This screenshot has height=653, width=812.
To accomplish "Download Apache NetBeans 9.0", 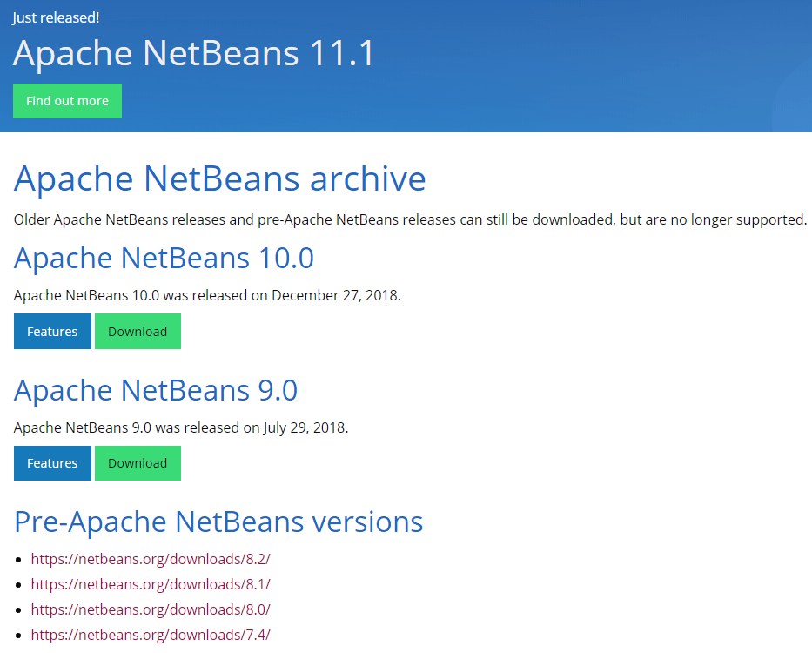I will click(x=138, y=463).
